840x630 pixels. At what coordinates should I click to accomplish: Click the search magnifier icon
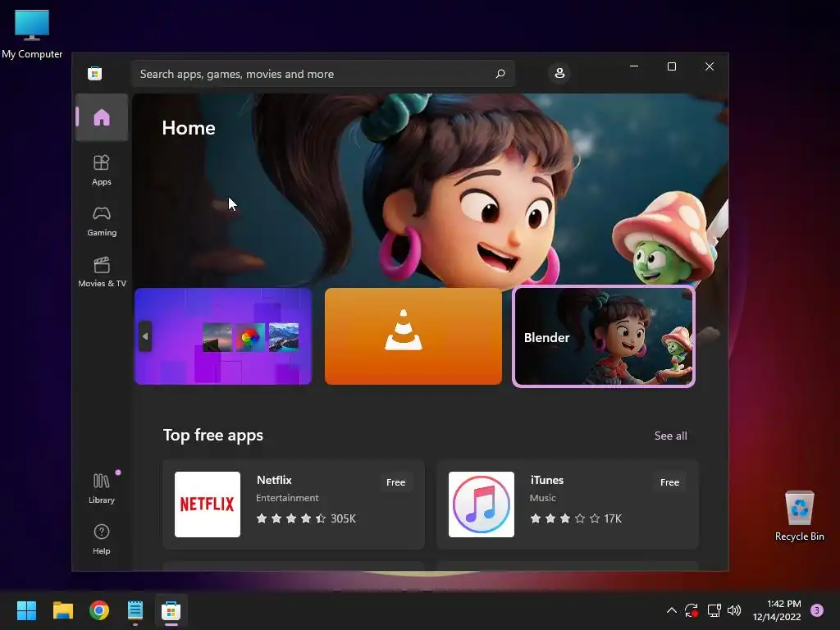500,73
